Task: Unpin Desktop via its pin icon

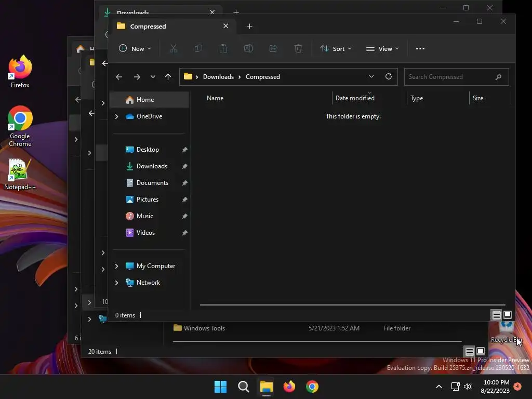Action: pos(184,150)
